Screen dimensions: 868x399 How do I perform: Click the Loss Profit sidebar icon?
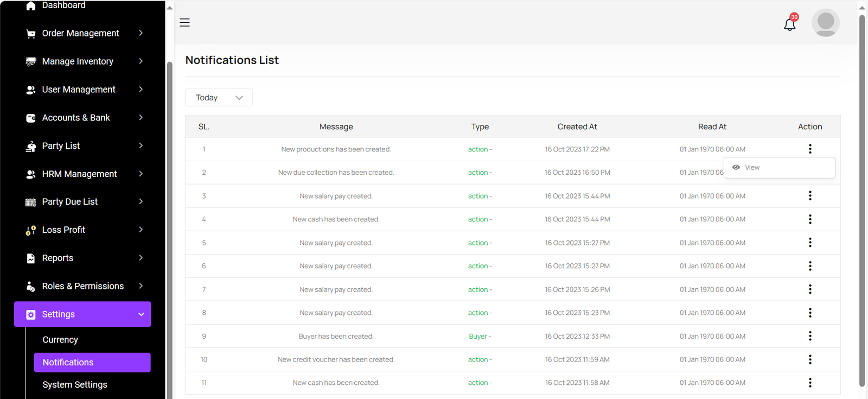point(31,230)
